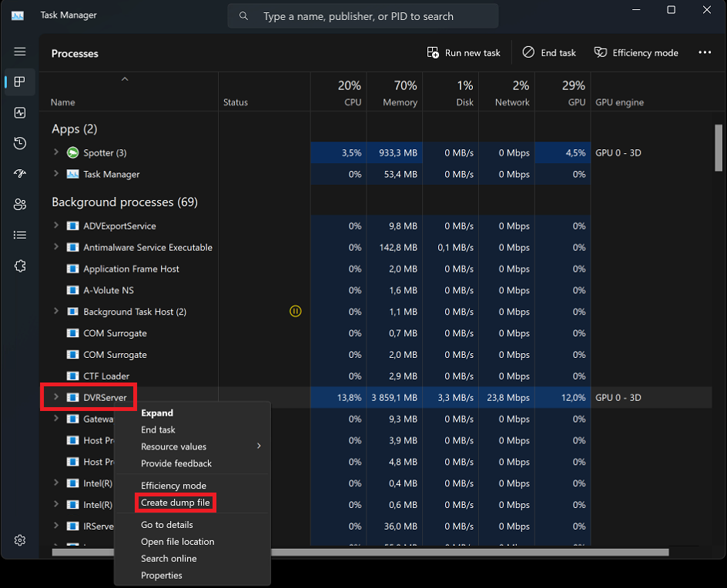Click the three-dot more options button
Image resolution: width=727 pixels, height=588 pixels.
705,52
